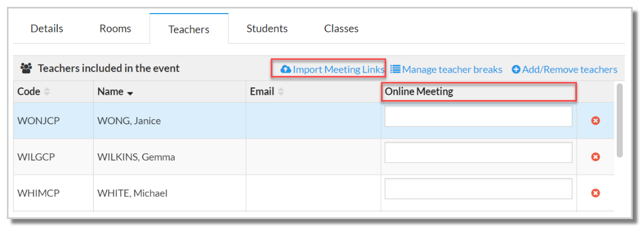Go to the Students tab

[x=267, y=28]
